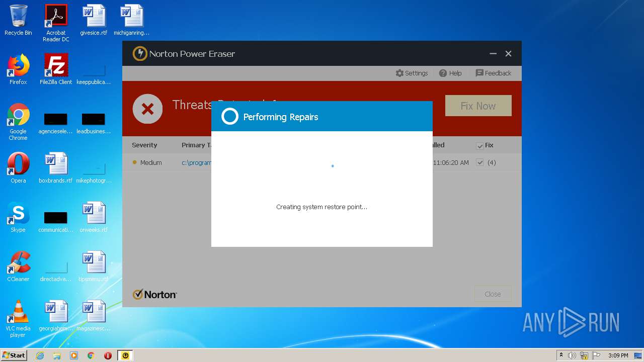Screen dimensions: 644x362
Task: Select the communicati desktop file
Action: (56, 223)
